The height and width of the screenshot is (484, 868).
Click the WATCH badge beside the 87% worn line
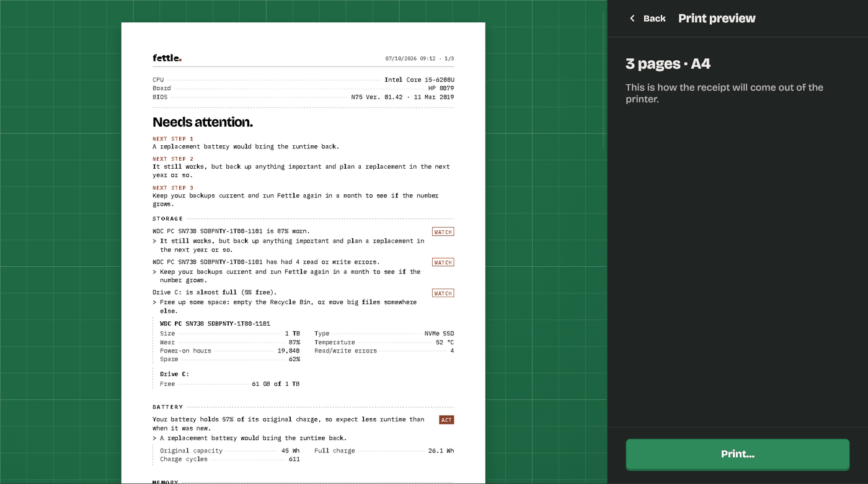pos(443,232)
